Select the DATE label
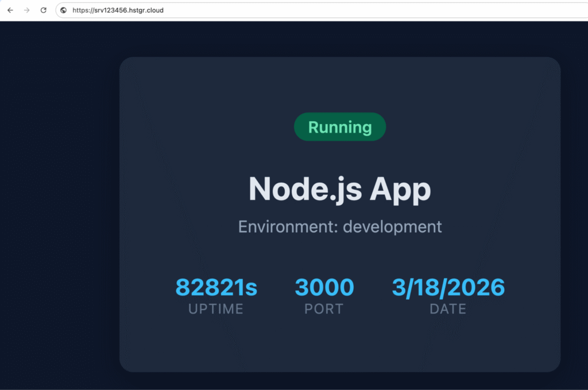The height and width of the screenshot is (390, 588). point(448,308)
